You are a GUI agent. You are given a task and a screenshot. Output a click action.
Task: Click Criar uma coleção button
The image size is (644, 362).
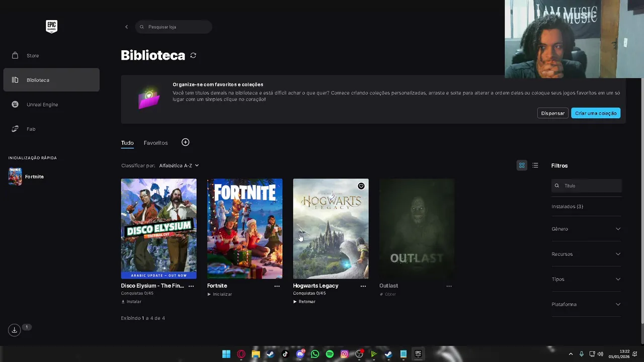pos(596,113)
